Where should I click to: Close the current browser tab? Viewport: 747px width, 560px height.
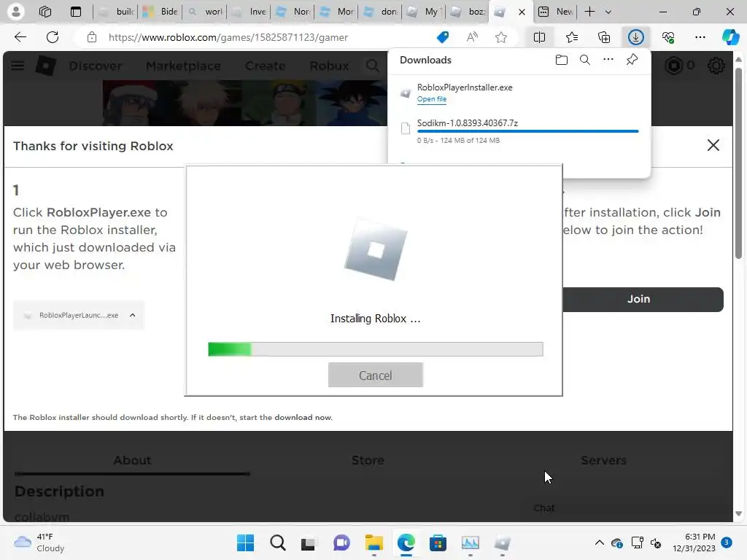click(x=522, y=12)
